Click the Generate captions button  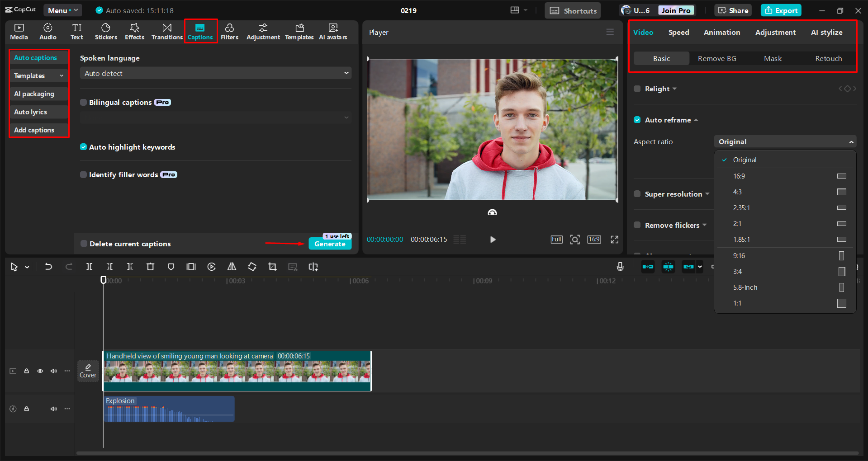click(330, 244)
